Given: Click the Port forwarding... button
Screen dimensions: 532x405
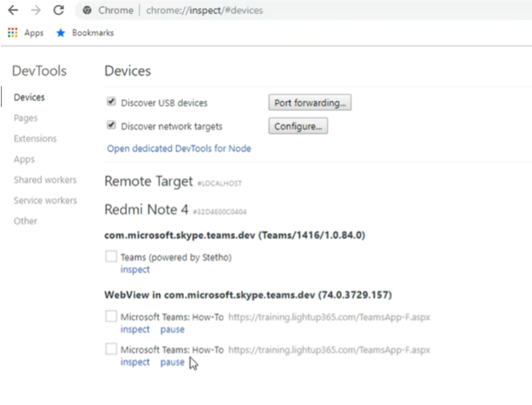Looking at the screenshot, I should [310, 103].
